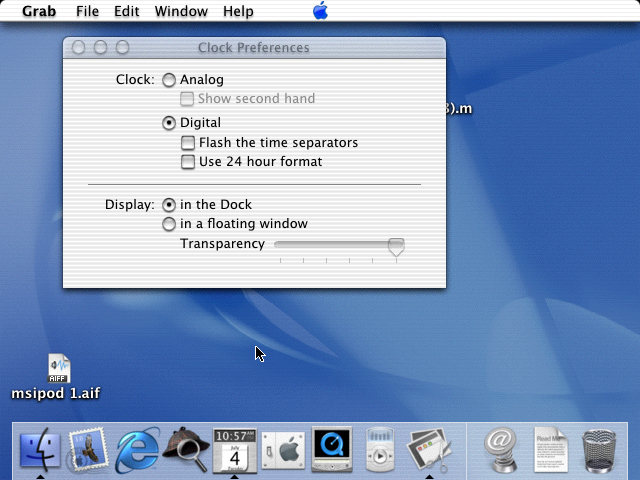Select the Digital clock option

coord(169,123)
